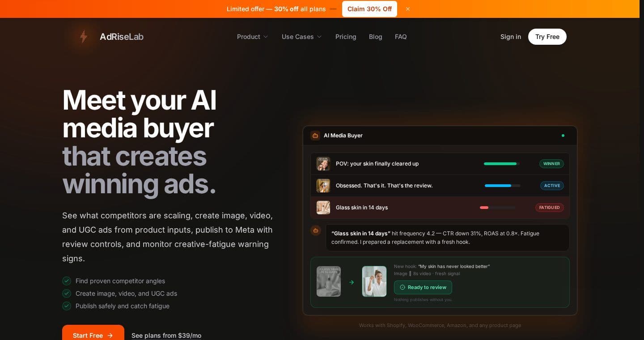Click checkmark icon next to Find proven competitor angles
This screenshot has height=340, width=644.
coord(67,281)
